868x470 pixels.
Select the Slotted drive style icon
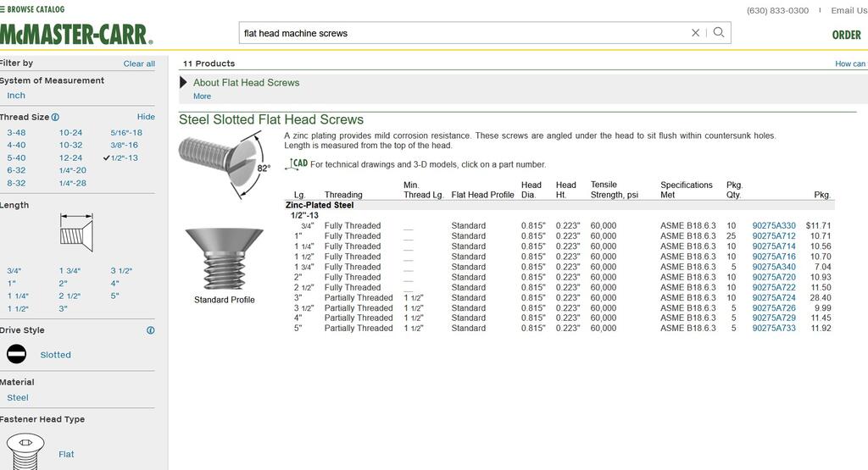coord(17,354)
